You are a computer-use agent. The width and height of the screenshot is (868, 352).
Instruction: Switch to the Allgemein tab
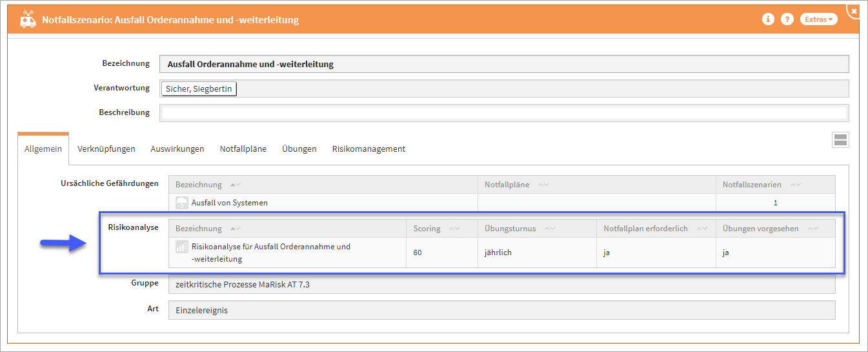click(x=43, y=149)
